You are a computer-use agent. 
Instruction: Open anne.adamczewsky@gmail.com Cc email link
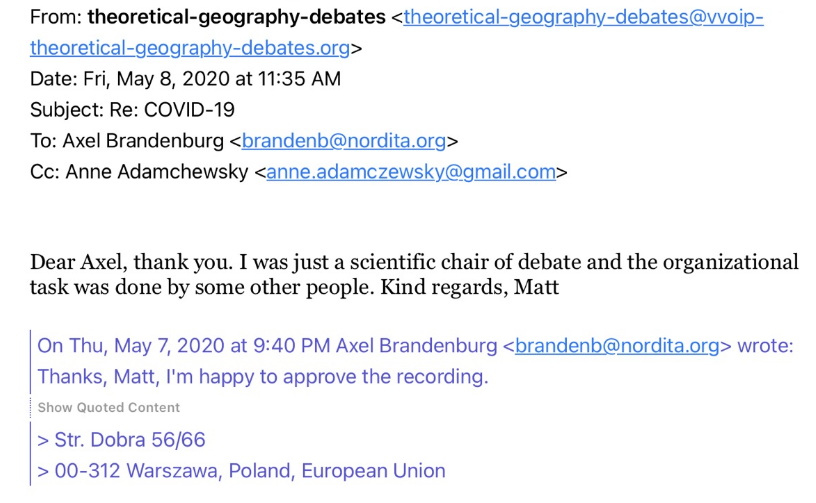(x=411, y=172)
